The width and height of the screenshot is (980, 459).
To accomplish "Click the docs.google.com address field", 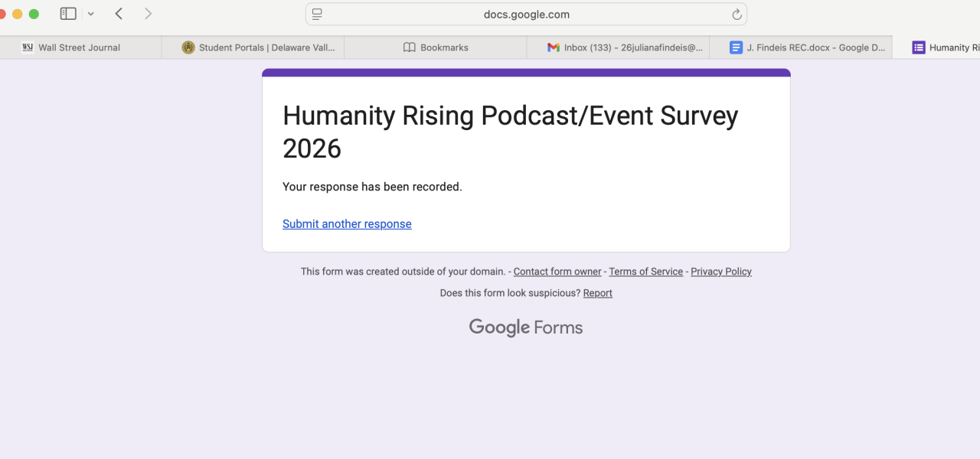I will pos(526,15).
